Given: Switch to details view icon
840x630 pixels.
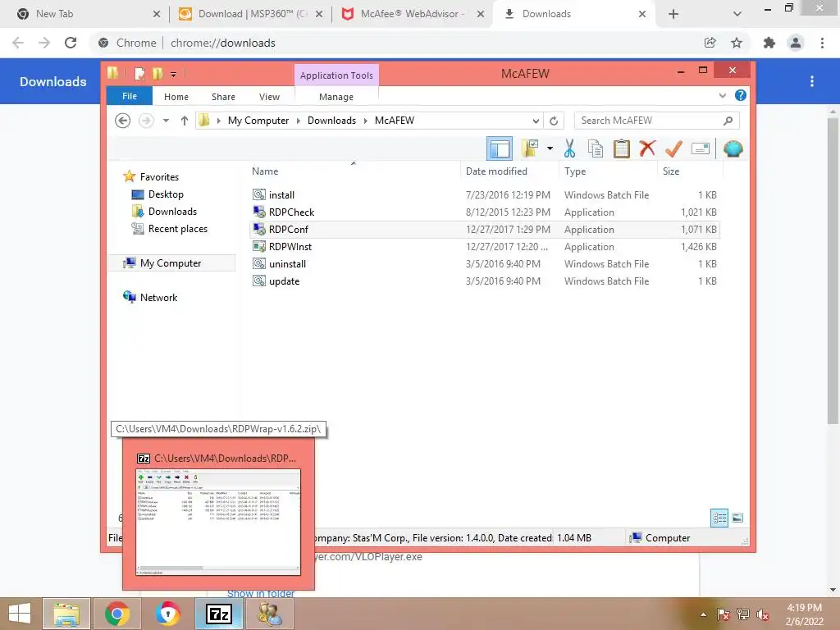Looking at the screenshot, I should coord(719,518).
